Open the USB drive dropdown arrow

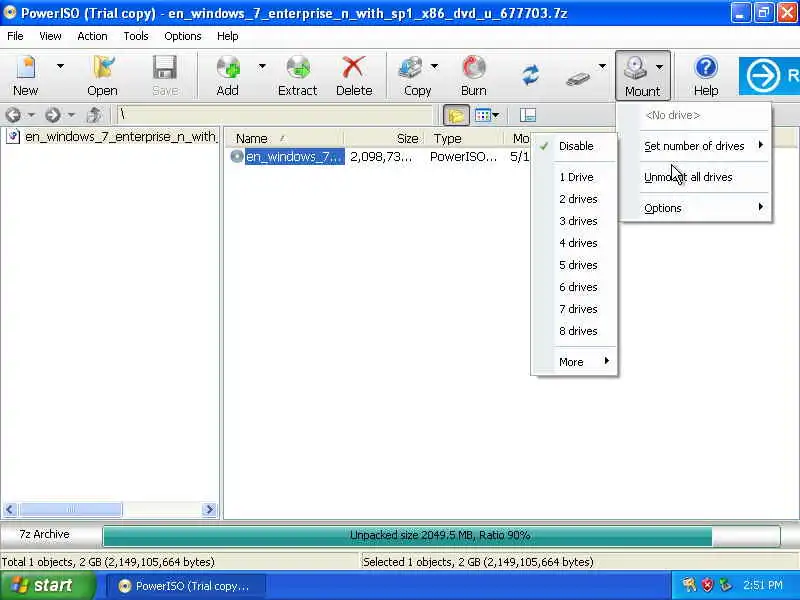click(x=602, y=66)
